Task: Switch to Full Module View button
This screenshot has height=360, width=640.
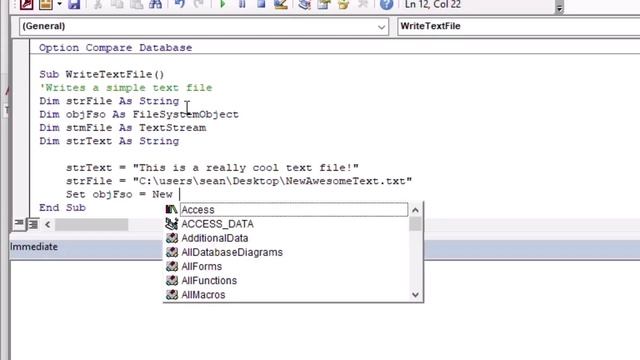Action: click(x=33, y=224)
